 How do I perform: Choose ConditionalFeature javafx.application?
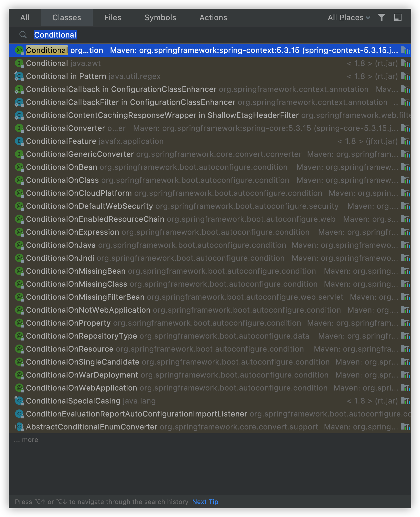[210, 141]
